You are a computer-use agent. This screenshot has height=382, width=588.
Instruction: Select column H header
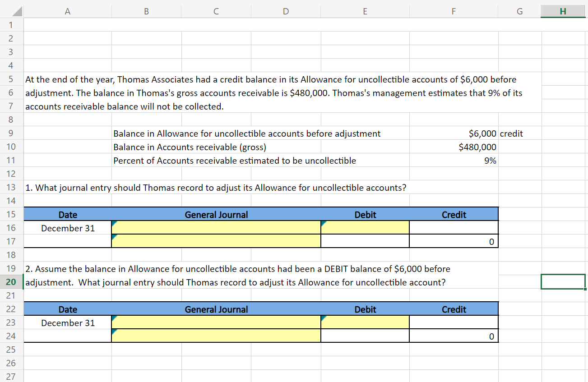(563, 12)
